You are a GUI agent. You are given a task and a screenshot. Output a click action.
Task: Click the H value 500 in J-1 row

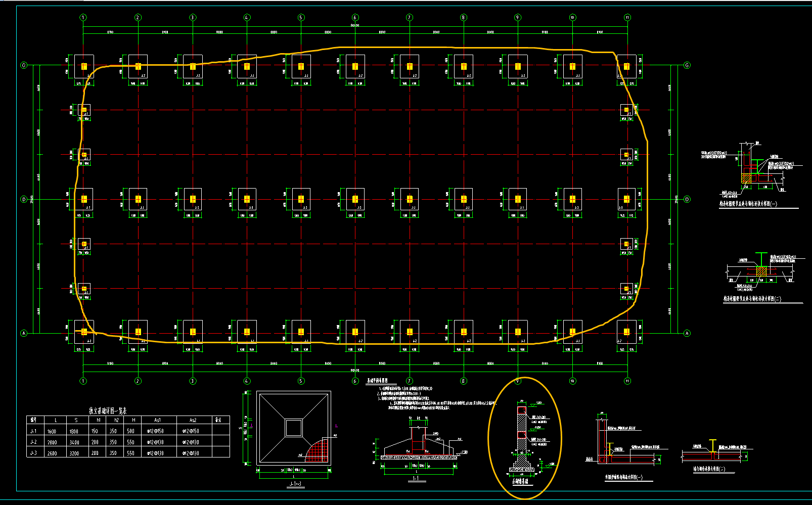coord(130,432)
